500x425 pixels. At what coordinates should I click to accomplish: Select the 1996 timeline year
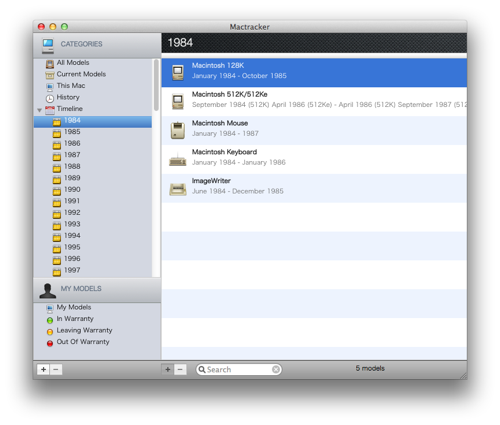(72, 259)
